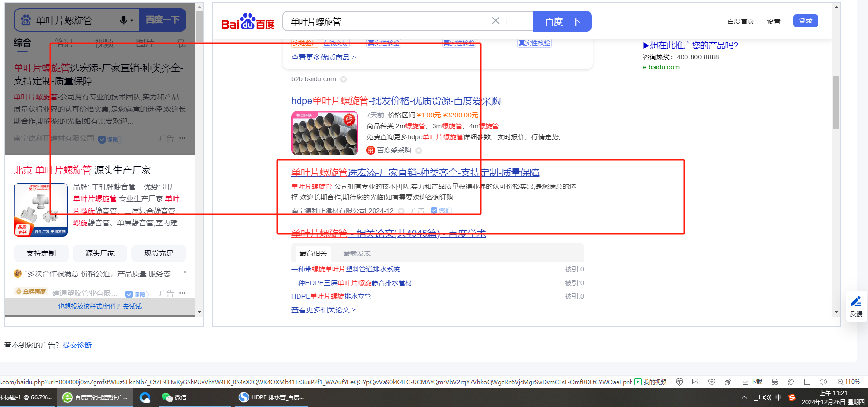Click the 百度爱采购 red source icon
Image resolution: width=868 pixels, height=407 pixels.
[371, 150]
